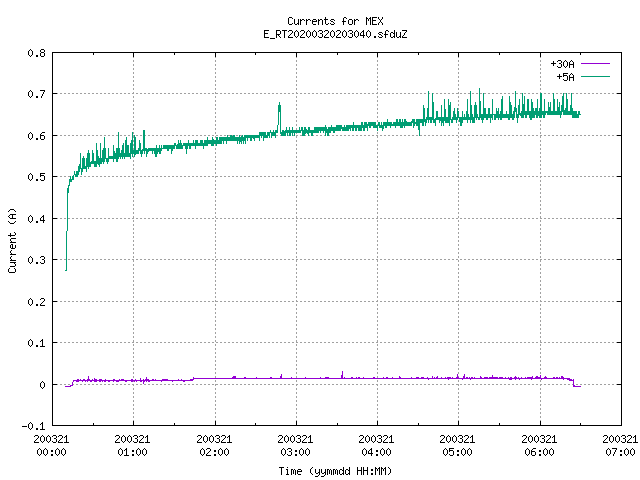Click the x-axis tick label 200321 05:00
Image resolution: width=640 pixels, height=480 pixels.
pos(458,445)
